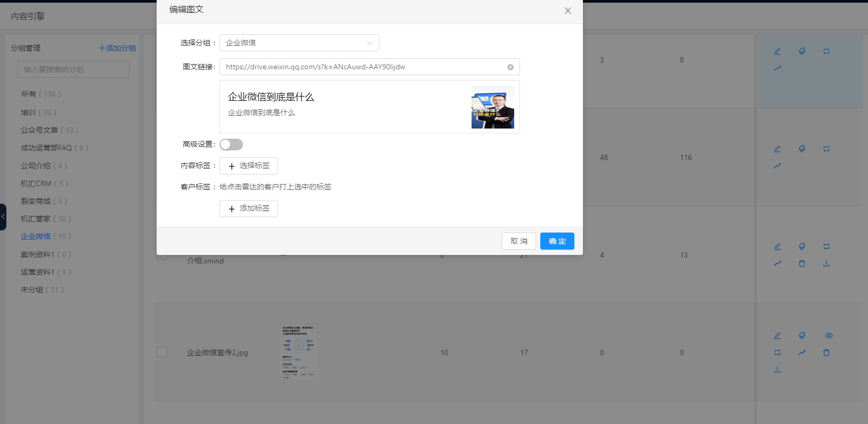Screen dimensions: 868x424
Task: Select the 公司介绍 (4) group
Action: pos(44,166)
